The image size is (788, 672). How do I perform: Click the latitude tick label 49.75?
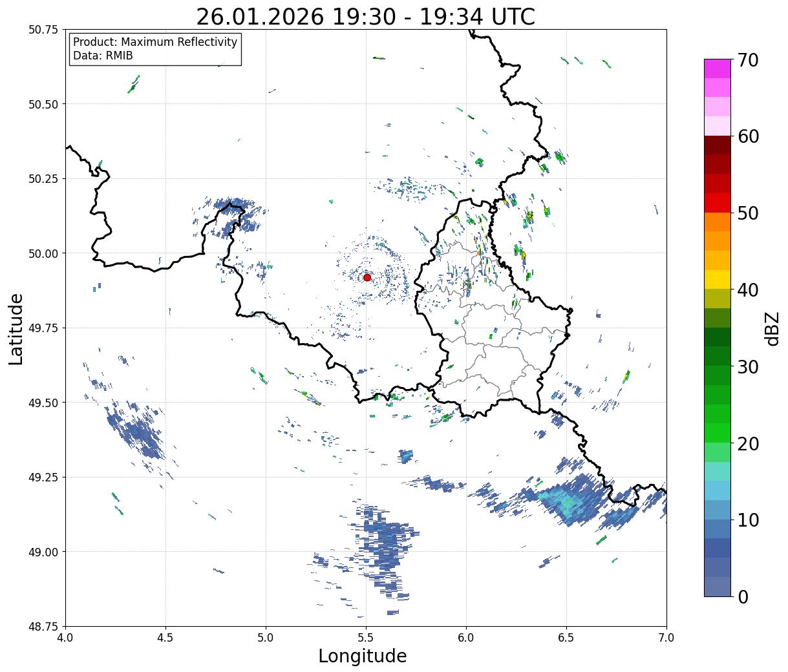43,328
